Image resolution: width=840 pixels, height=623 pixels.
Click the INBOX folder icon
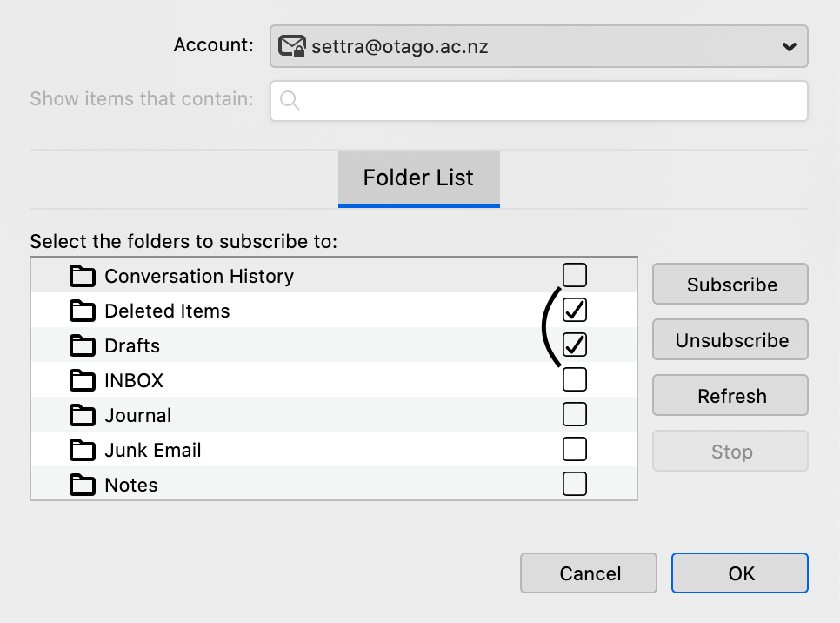(83, 381)
